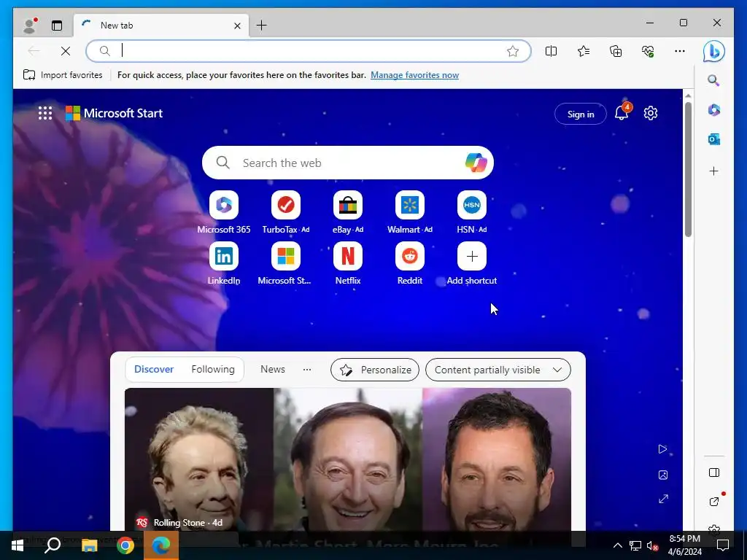
Task: Open link in external window sidebar icon
Action: [713, 501]
